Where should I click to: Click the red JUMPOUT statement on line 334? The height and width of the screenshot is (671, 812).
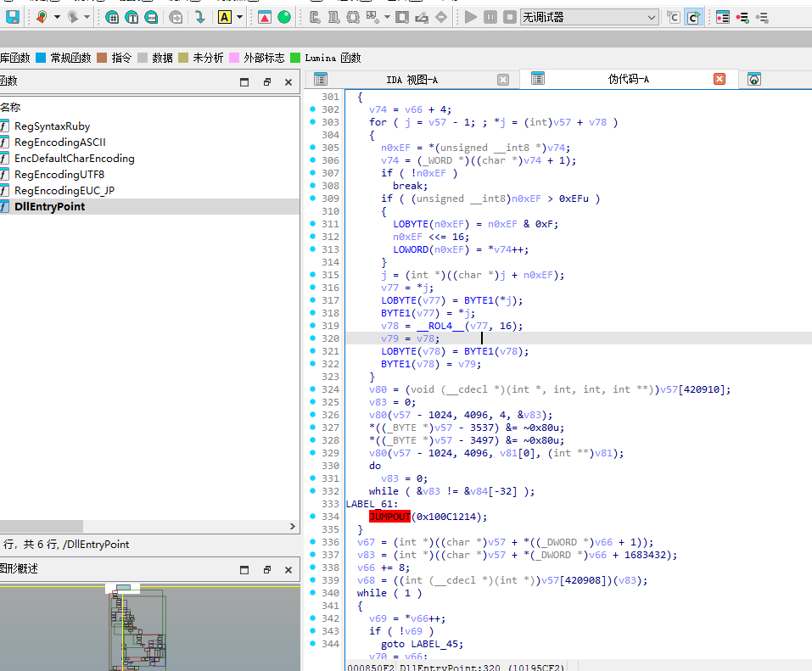click(391, 517)
